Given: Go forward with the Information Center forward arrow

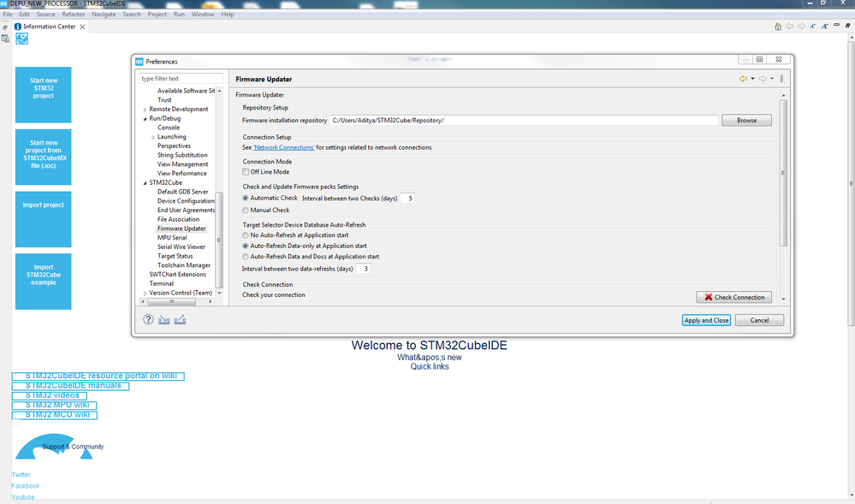Looking at the screenshot, I should pyautogui.click(x=801, y=27).
